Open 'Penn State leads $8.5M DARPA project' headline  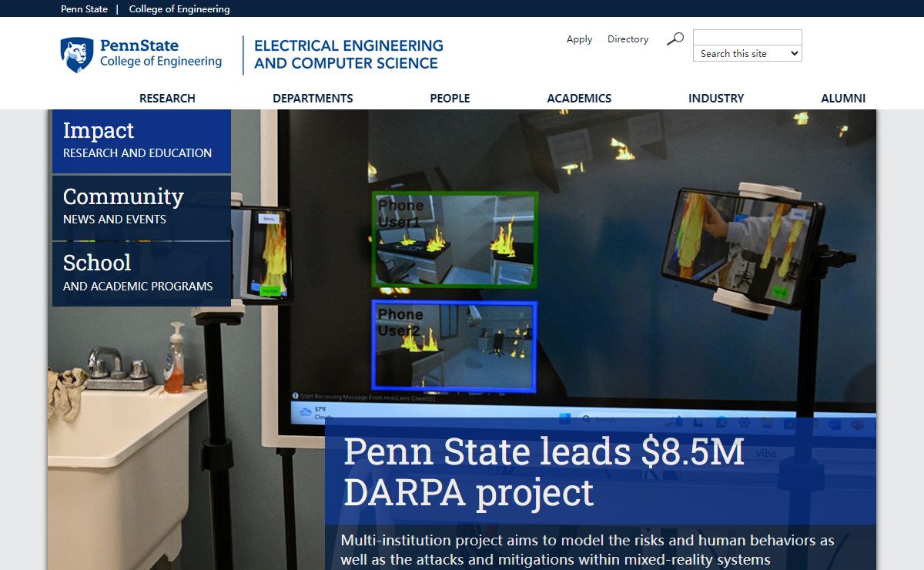pyautogui.click(x=544, y=471)
